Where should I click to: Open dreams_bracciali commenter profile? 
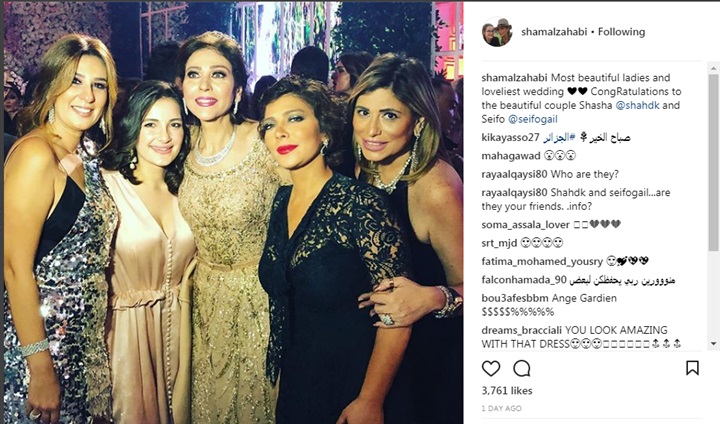[522, 330]
